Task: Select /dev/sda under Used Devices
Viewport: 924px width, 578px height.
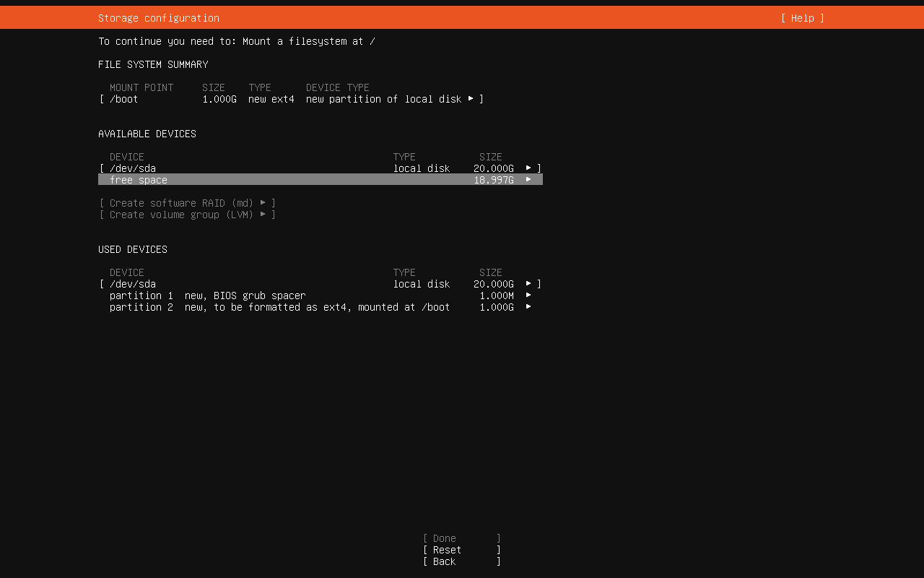Action: click(133, 284)
